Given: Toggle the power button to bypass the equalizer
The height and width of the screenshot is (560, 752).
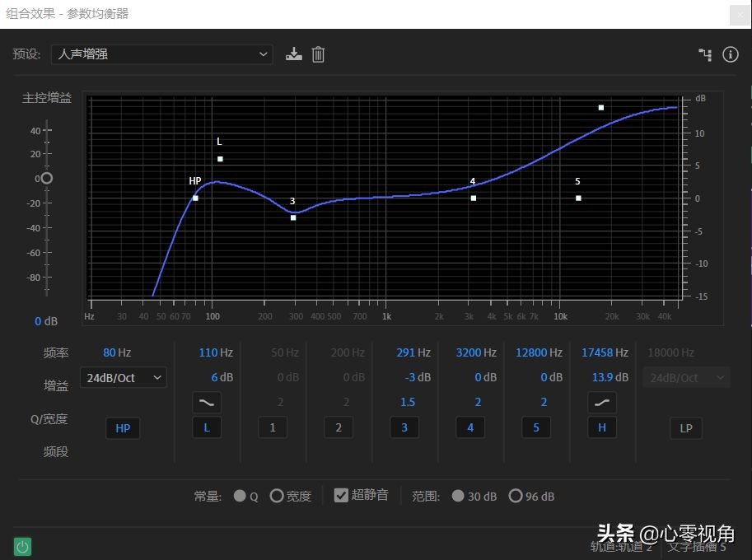Looking at the screenshot, I should (x=21, y=546).
